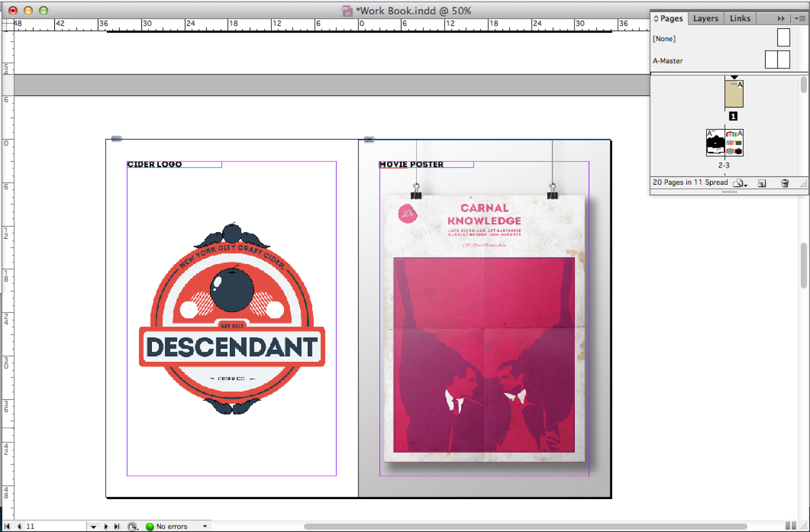
Task: Open the preflight profile menu icon
Action: [x=133, y=526]
